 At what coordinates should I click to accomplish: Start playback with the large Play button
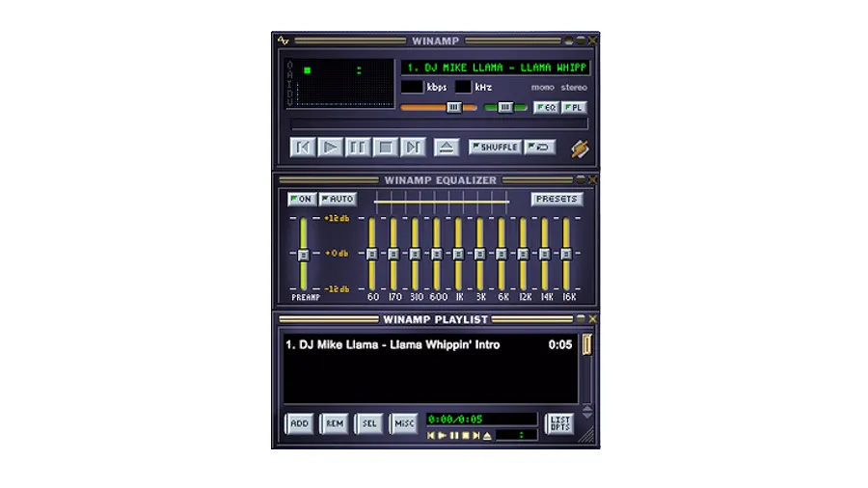click(331, 148)
